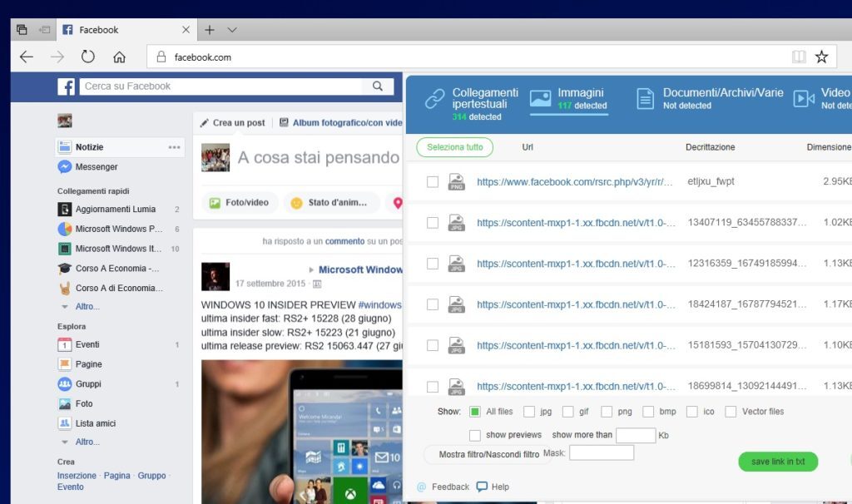Click the 'Seleziona tutto' button
The width and height of the screenshot is (852, 504).
point(455,147)
